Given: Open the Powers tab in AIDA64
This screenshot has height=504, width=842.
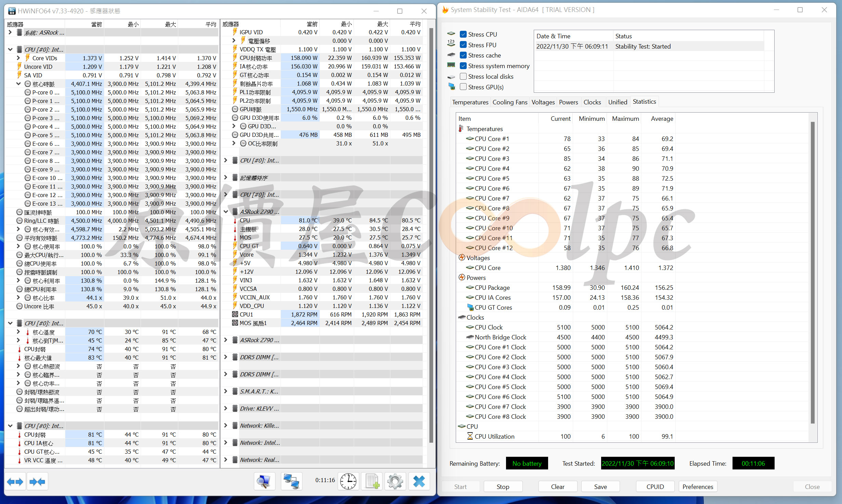Looking at the screenshot, I should pos(568,102).
